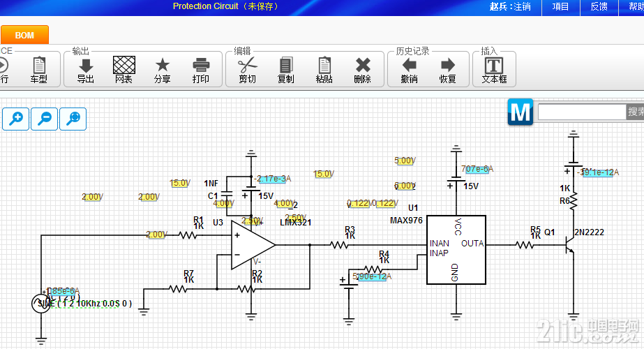
Task: Select resistor R5 1K
Action: coord(525,246)
